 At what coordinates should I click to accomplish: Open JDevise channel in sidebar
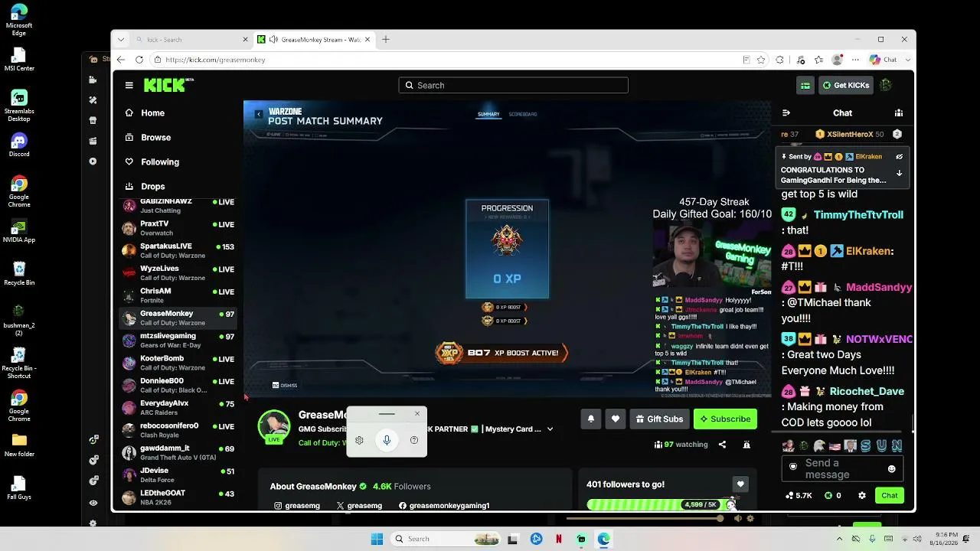point(178,475)
